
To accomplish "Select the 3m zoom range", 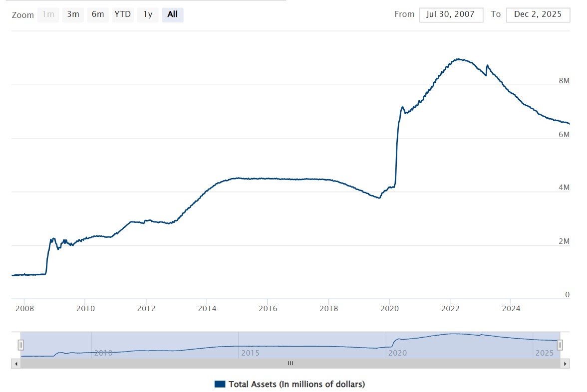I will 73,14.
